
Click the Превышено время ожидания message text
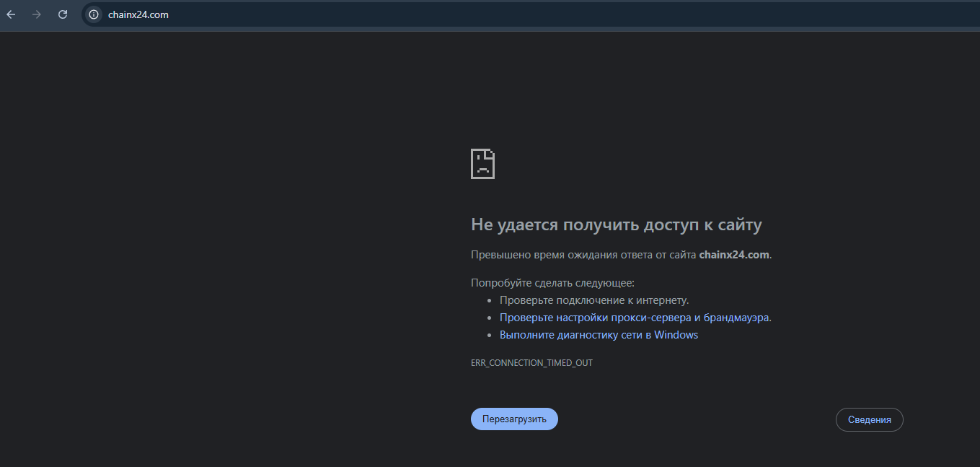tap(622, 255)
